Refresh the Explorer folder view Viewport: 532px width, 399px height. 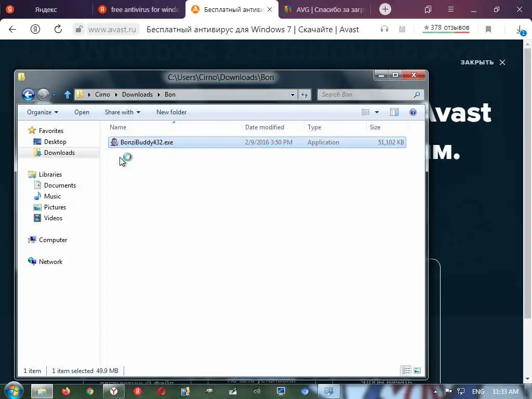pyautogui.click(x=304, y=95)
